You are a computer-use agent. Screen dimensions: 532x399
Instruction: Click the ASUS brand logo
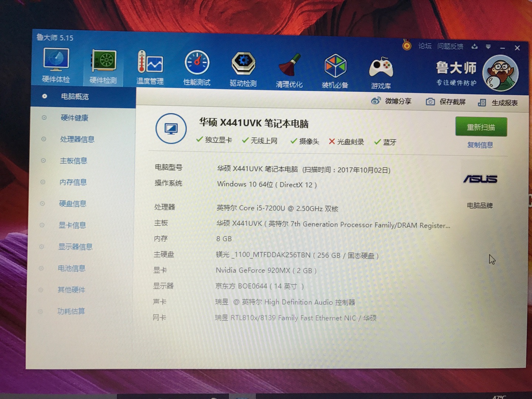tap(480, 179)
